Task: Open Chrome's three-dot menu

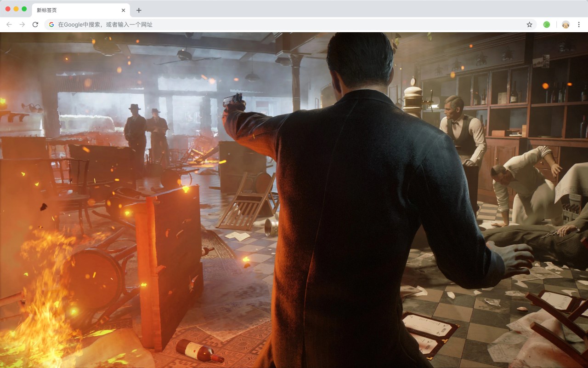Action: (579, 24)
